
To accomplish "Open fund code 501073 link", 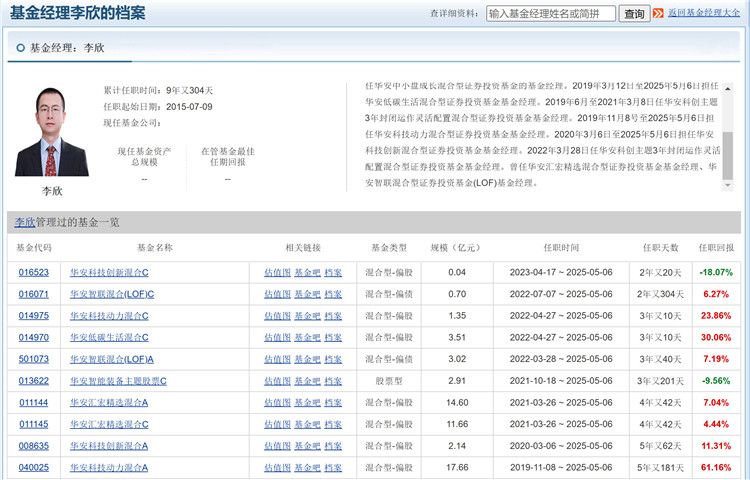I will coord(34,359).
